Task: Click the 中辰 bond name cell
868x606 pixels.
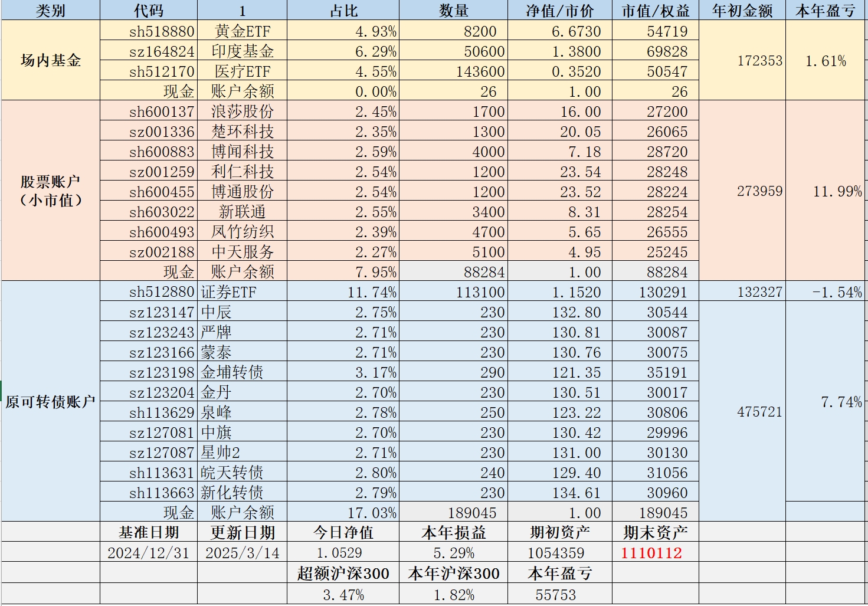Action: coord(243,312)
